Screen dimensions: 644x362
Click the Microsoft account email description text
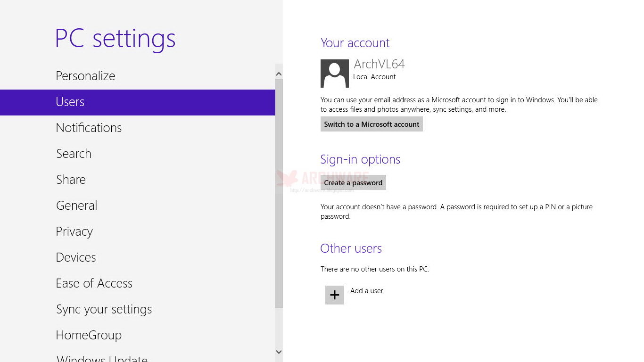tap(459, 105)
